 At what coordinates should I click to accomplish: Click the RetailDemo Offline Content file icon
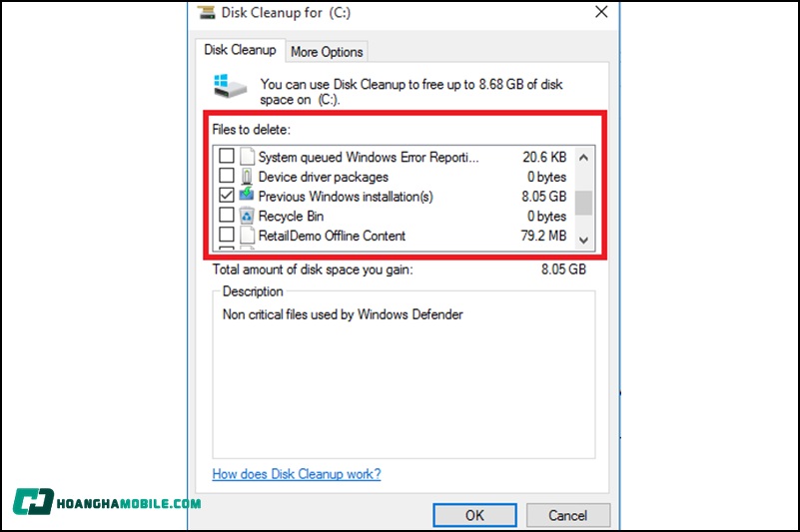coord(248,236)
